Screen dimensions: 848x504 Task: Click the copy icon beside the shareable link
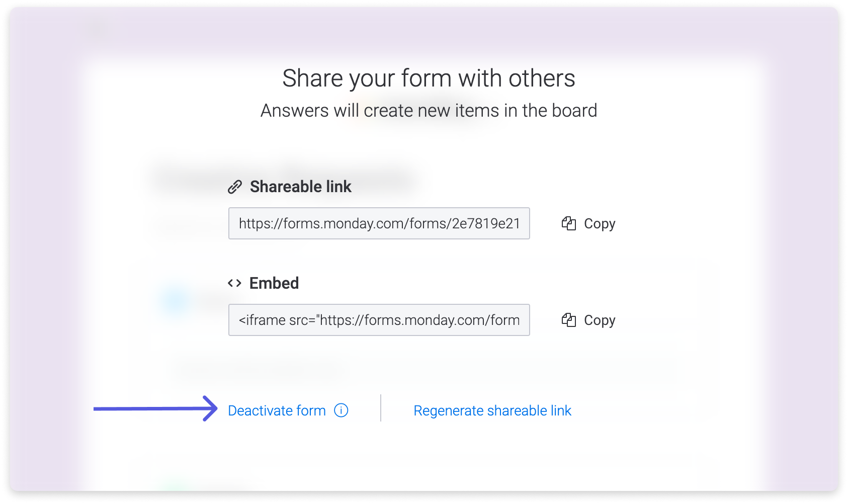(x=569, y=223)
